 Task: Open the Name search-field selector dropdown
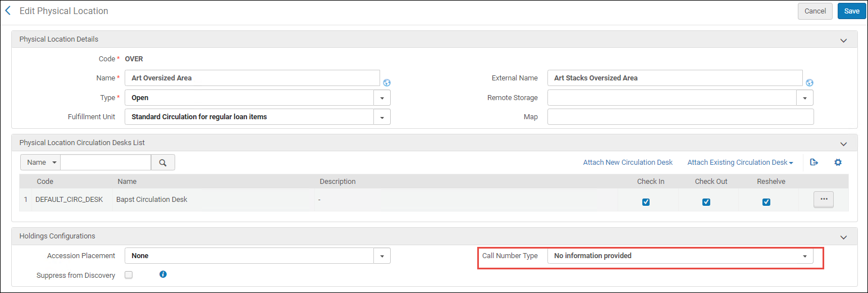(40, 163)
